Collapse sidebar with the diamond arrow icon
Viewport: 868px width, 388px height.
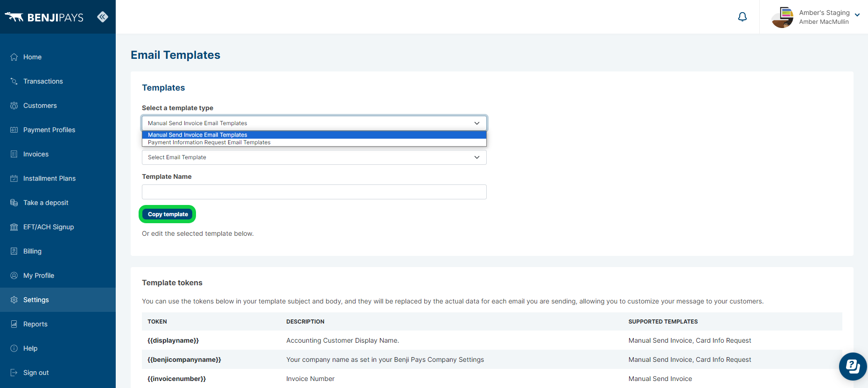[x=103, y=17]
